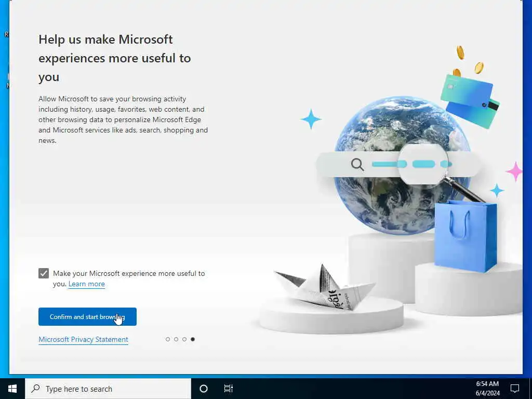
Task: Uncheck the Make your Microsoft experience checkbox
Action: [44, 273]
